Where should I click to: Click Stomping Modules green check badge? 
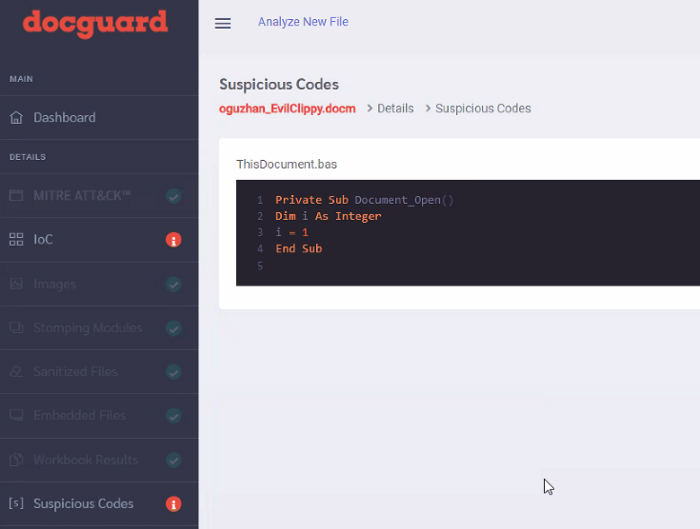coord(174,328)
